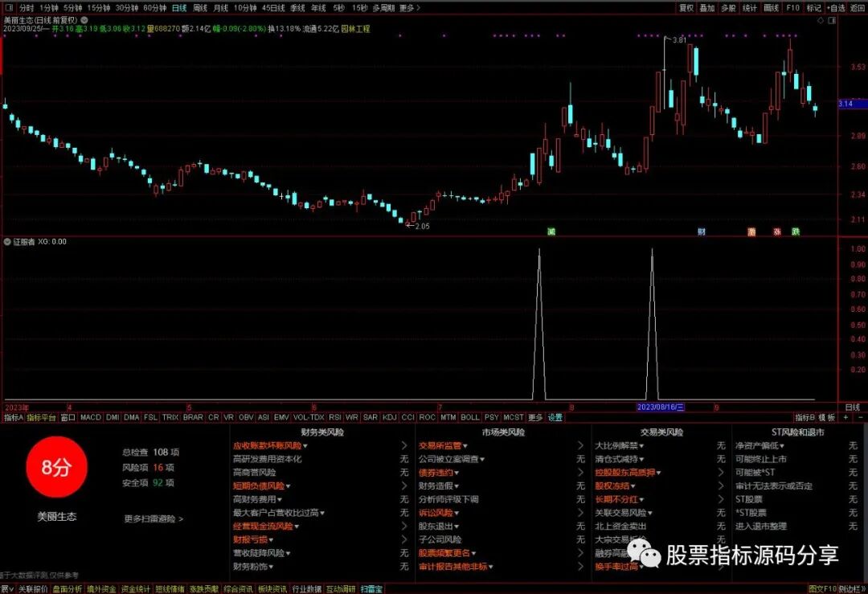This screenshot has height=594, width=868.
Task: Click the red 8分 score circle
Action: coord(56,467)
